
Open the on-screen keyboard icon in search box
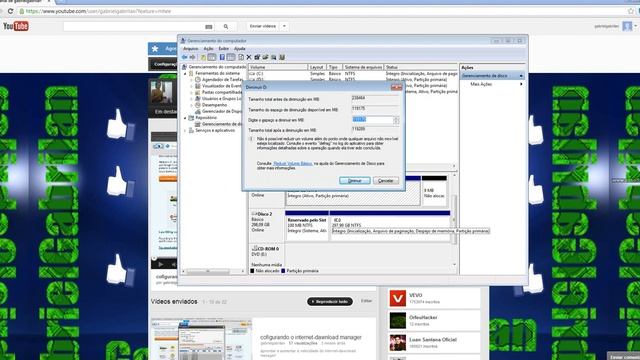tap(209, 27)
